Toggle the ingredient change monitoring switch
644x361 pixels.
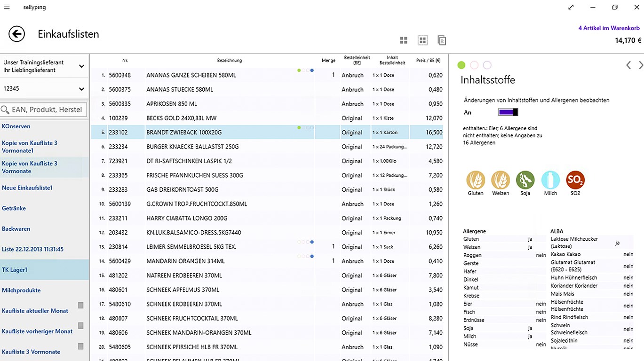pos(508,112)
